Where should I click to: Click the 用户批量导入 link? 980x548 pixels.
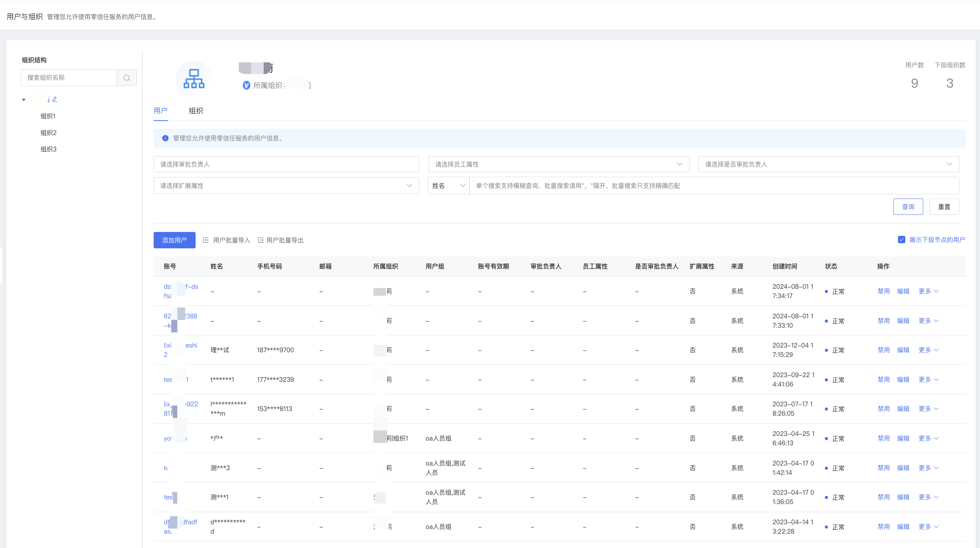(x=231, y=240)
